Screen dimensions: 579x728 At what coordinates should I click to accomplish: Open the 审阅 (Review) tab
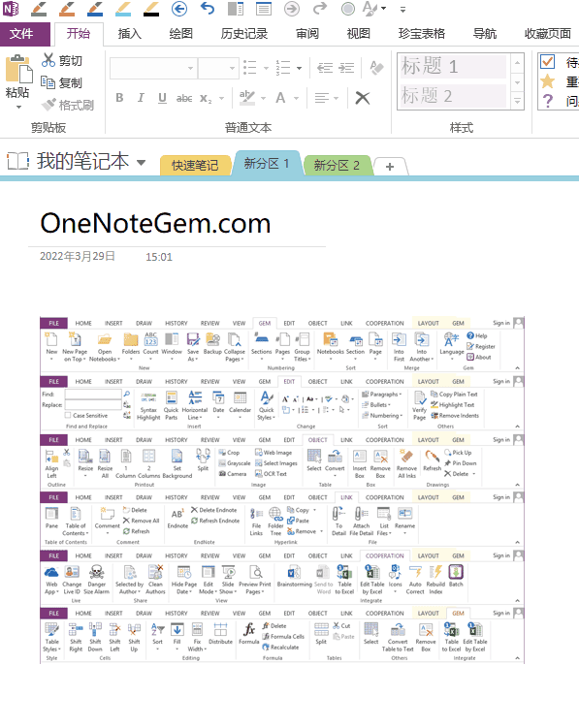pyautogui.click(x=307, y=33)
